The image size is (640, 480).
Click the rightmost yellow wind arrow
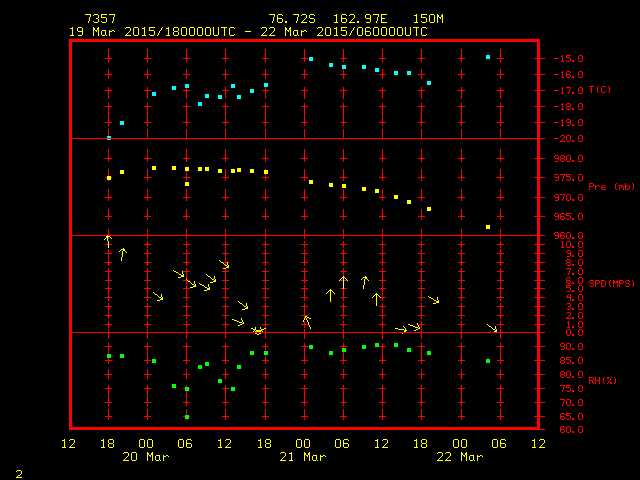(x=492, y=328)
